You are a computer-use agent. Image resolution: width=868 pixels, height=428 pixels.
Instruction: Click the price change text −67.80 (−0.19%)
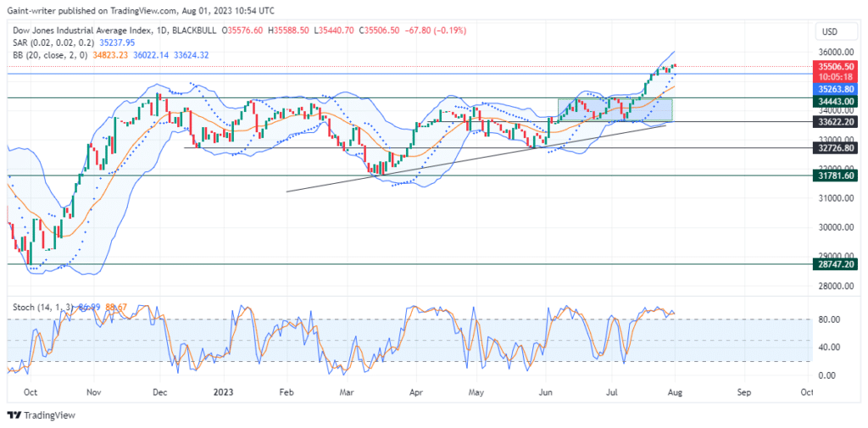click(435, 31)
